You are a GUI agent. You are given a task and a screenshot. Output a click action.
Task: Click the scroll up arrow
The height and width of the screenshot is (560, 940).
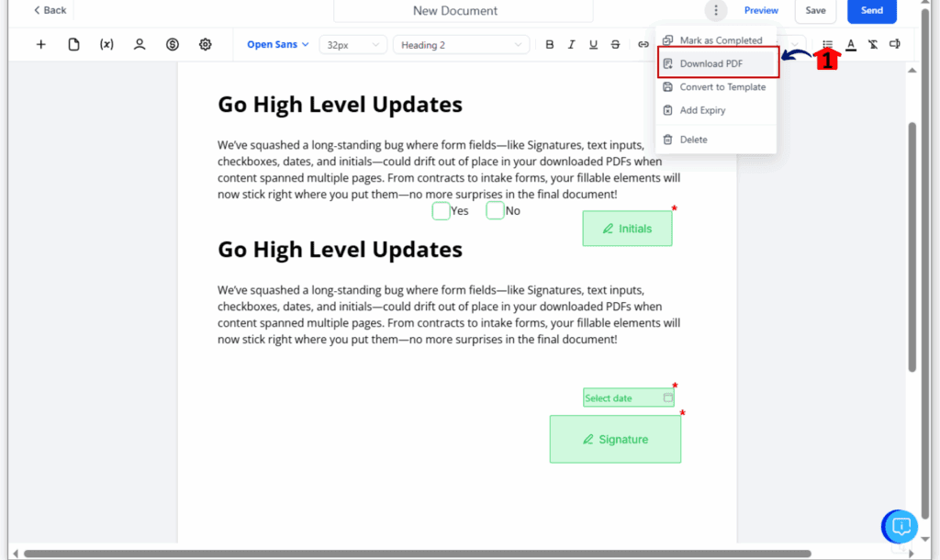[x=912, y=71]
